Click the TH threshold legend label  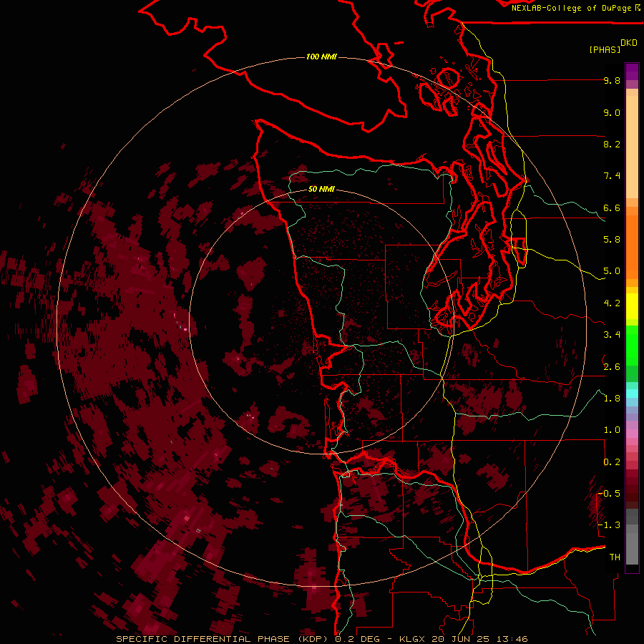[615, 557]
